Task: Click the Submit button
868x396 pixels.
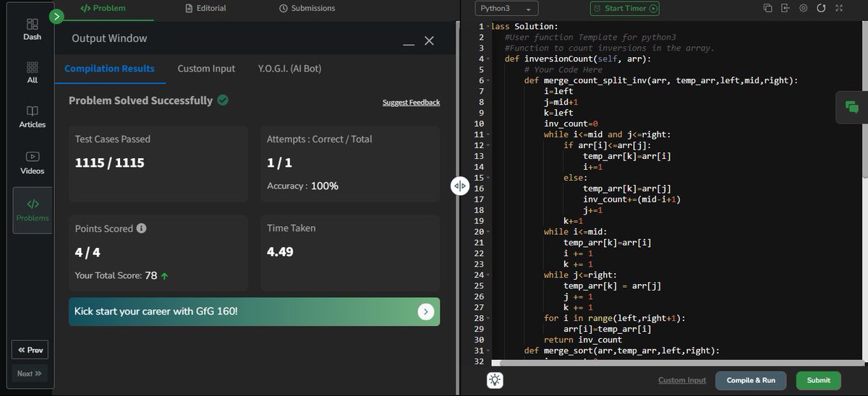Action: coord(818,380)
